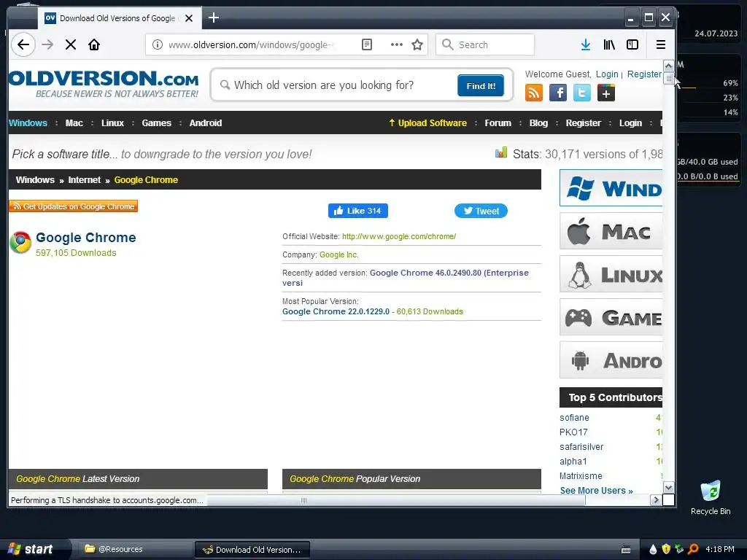
Task: Bookmark this page with the star icon
Action: tap(417, 44)
